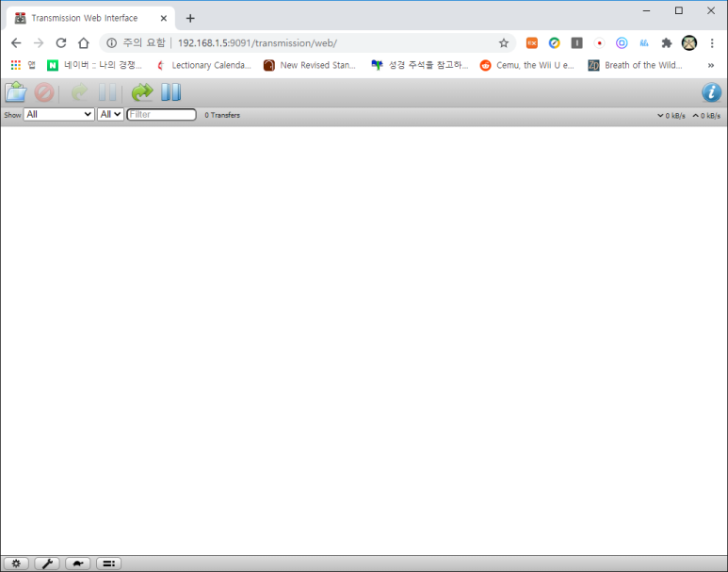The width and height of the screenshot is (728, 572).
Task: Show more bookmarks with double chevron
Action: pos(711,65)
